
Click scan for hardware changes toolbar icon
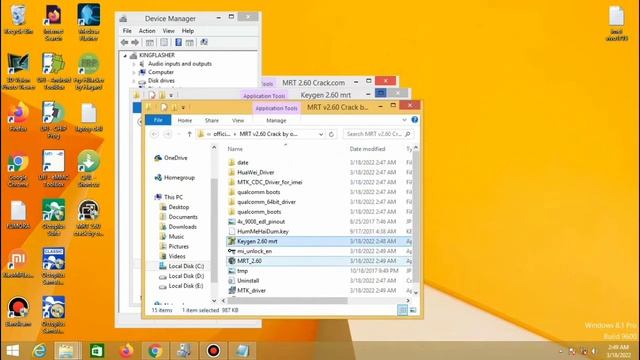click(204, 42)
